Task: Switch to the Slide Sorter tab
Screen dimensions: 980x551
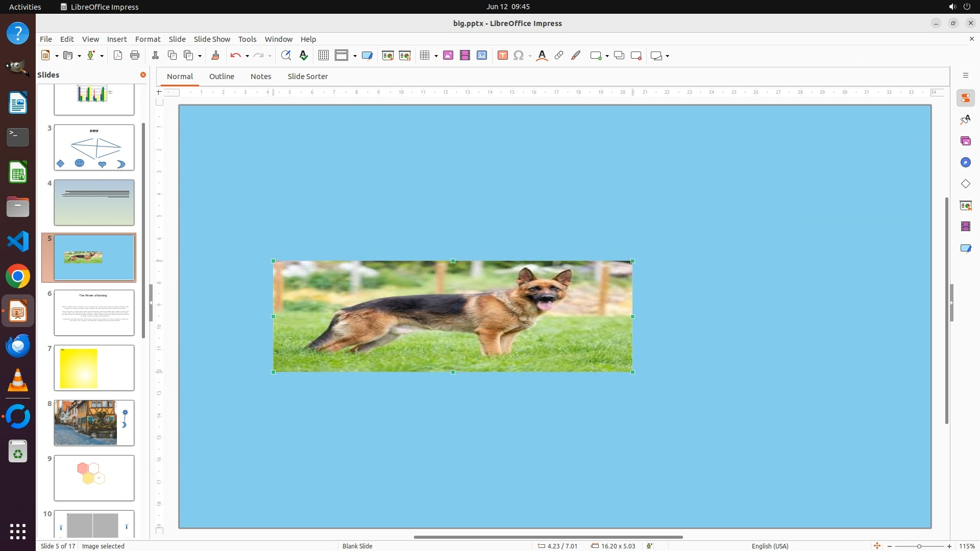Action: [x=307, y=77]
